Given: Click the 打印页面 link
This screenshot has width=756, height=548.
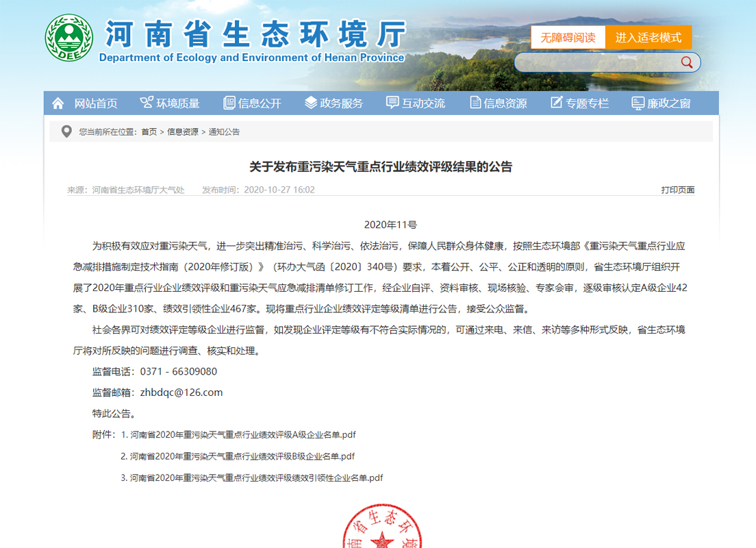Looking at the screenshot, I should [x=678, y=190].
